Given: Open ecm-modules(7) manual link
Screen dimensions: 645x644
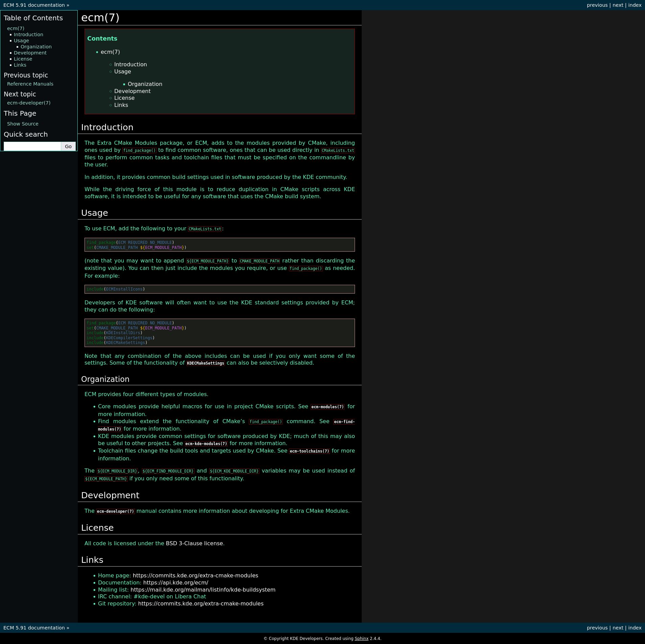Looking at the screenshot, I should [x=327, y=407].
